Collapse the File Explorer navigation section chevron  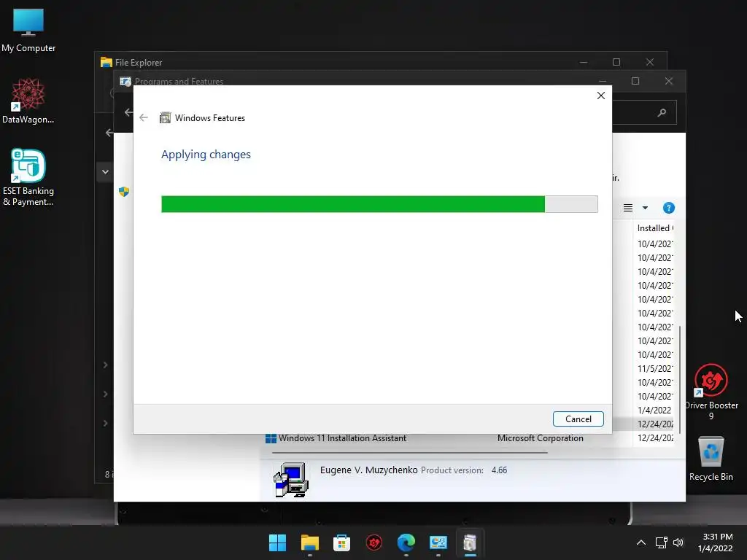tap(105, 172)
